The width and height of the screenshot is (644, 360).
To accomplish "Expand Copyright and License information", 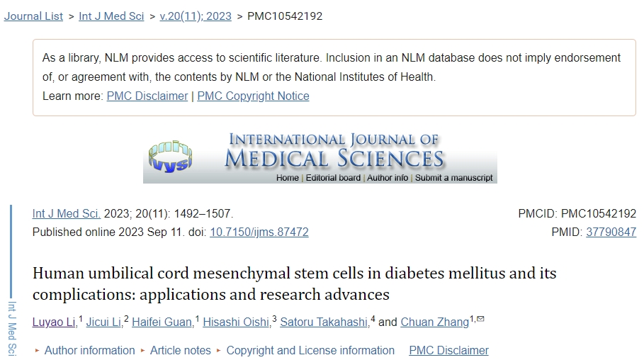I will 310,350.
